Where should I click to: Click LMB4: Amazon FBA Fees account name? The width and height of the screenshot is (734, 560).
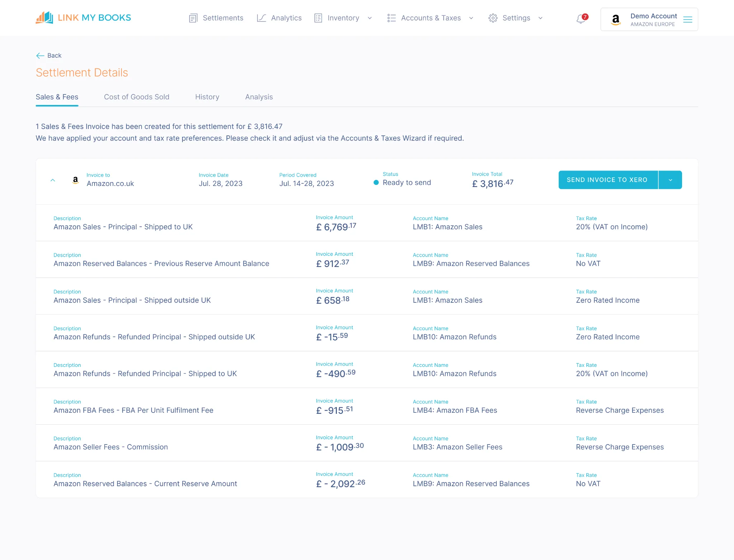pos(455,411)
